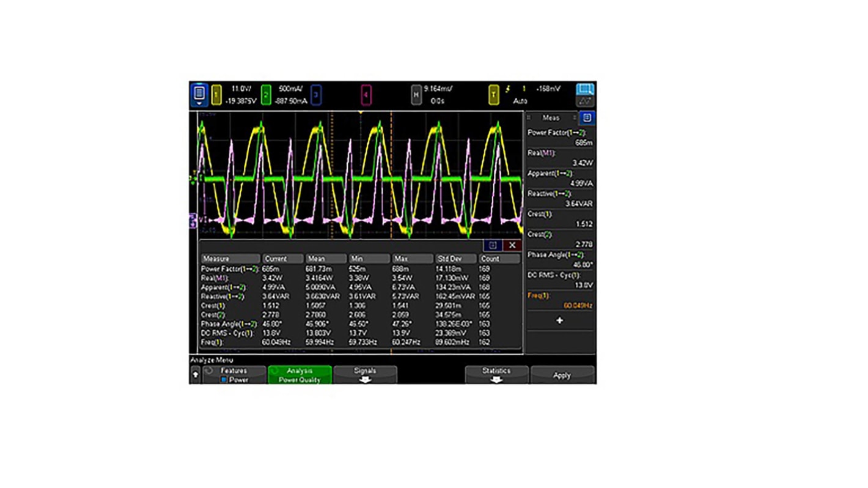Select DC RMS - Cyc(1) measurement in sidebar

pyautogui.click(x=560, y=280)
